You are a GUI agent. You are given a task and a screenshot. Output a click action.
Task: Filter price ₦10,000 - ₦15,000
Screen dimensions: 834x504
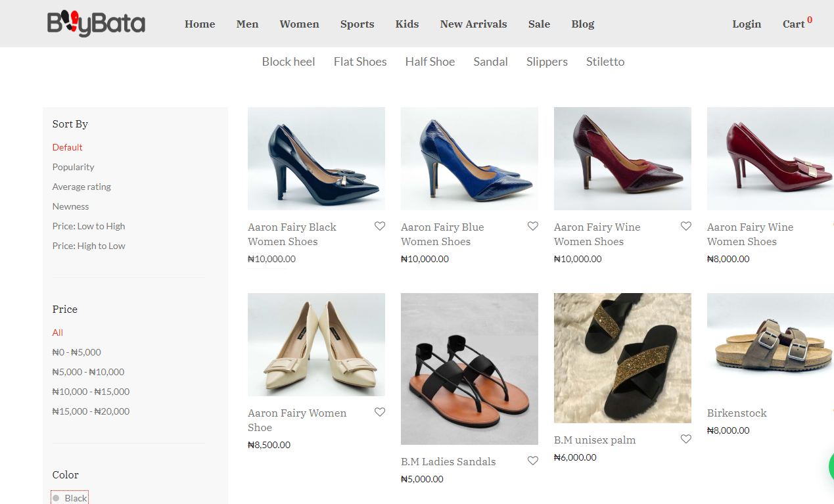click(x=91, y=392)
